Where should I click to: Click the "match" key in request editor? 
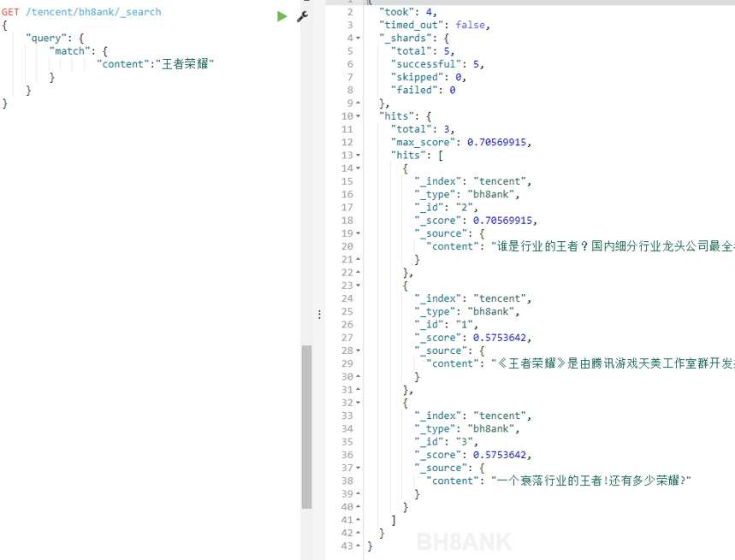[x=70, y=51]
